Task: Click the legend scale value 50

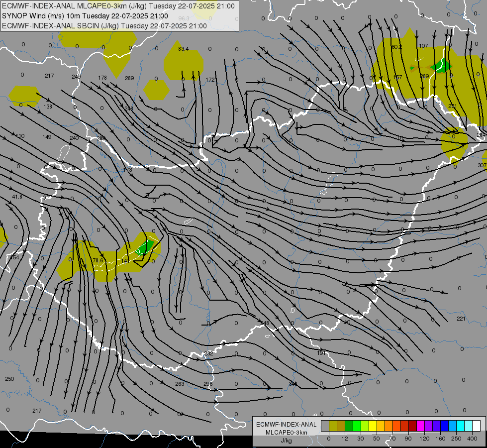Action: point(376,439)
